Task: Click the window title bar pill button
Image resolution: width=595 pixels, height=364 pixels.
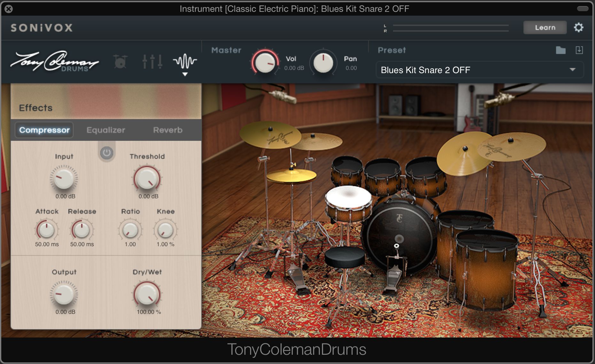Action: (583, 9)
